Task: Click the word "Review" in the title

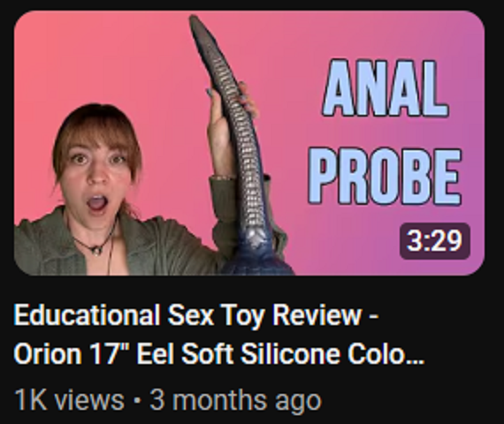Action: coord(317,315)
